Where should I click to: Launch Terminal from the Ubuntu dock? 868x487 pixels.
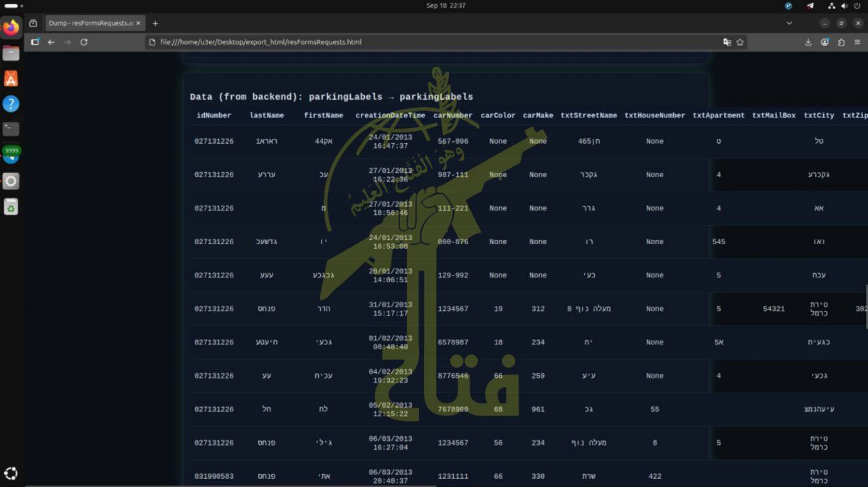point(11,129)
